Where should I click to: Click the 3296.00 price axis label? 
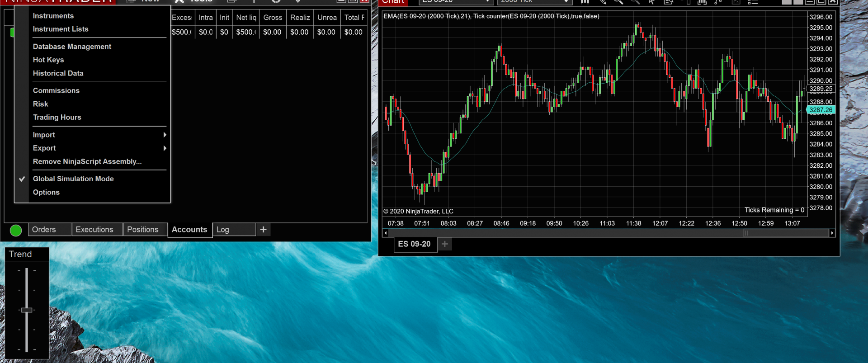pyautogui.click(x=821, y=17)
